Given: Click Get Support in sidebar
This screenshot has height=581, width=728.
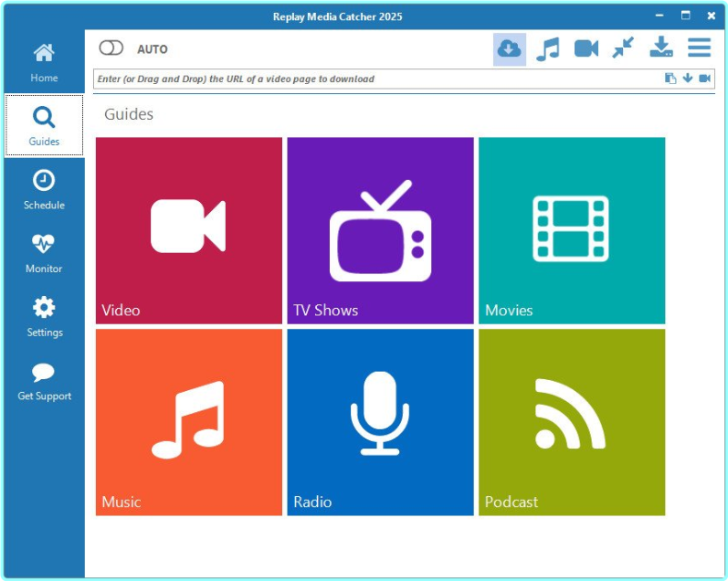Looking at the screenshot, I should point(44,381).
